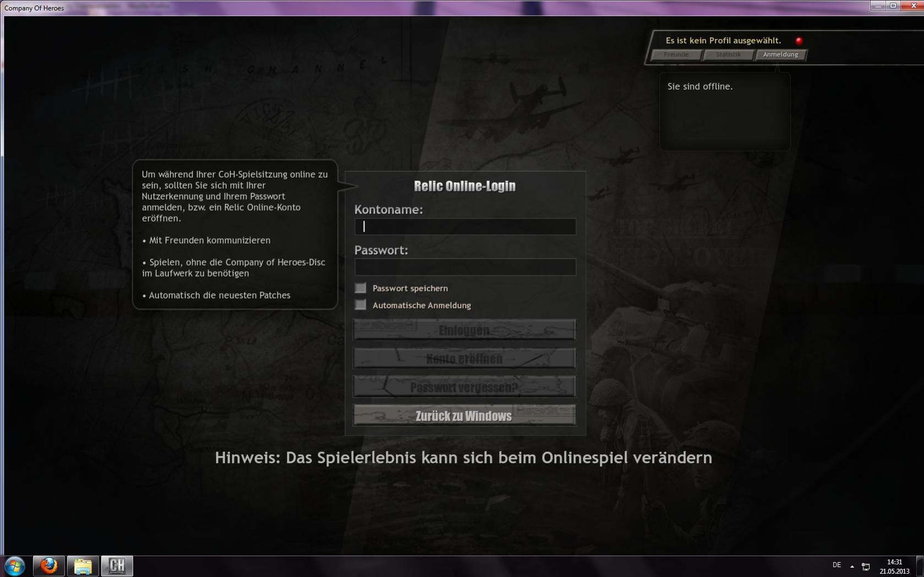Enable the Passwort speichern checkbox
This screenshot has width=924, height=577.
click(360, 288)
